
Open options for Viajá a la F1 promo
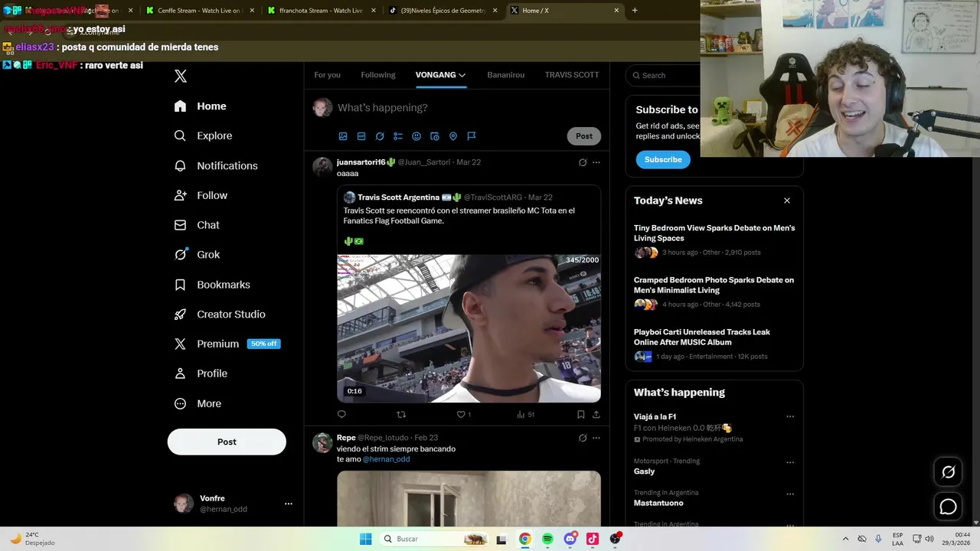(790, 417)
